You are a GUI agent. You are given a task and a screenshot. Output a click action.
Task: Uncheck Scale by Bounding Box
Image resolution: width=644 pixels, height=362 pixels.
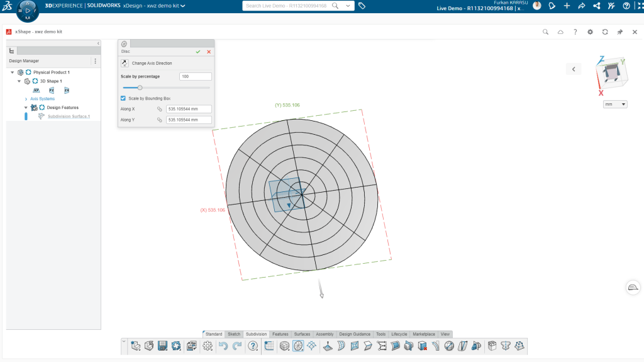coord(123,98)
